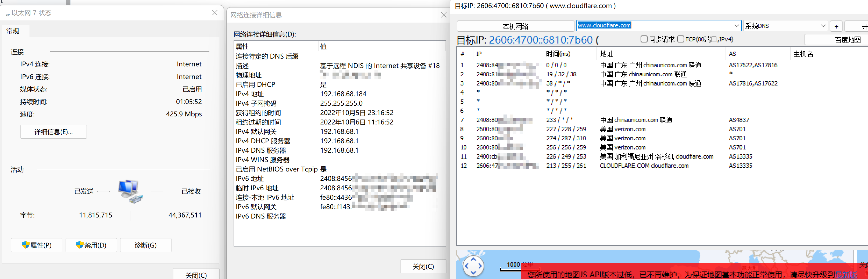Image resolution: width=868 pixels, height=279 pixels.
Task: Sort by the 时间(ms) column header
Action: (x=558, y=54)
